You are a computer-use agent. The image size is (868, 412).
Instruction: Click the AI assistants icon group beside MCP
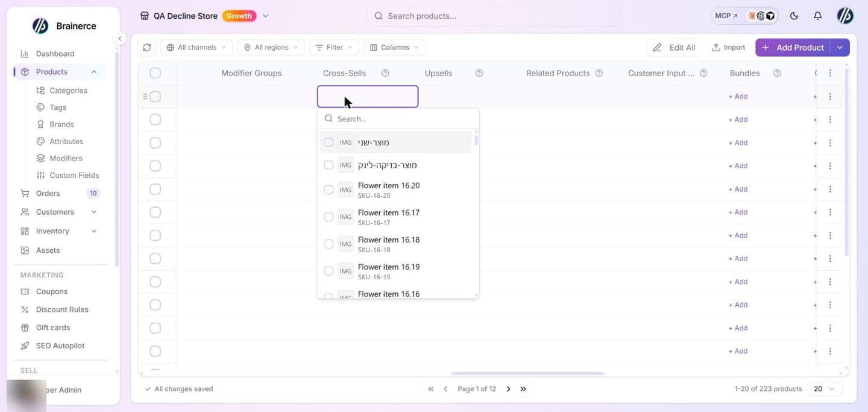761,16
